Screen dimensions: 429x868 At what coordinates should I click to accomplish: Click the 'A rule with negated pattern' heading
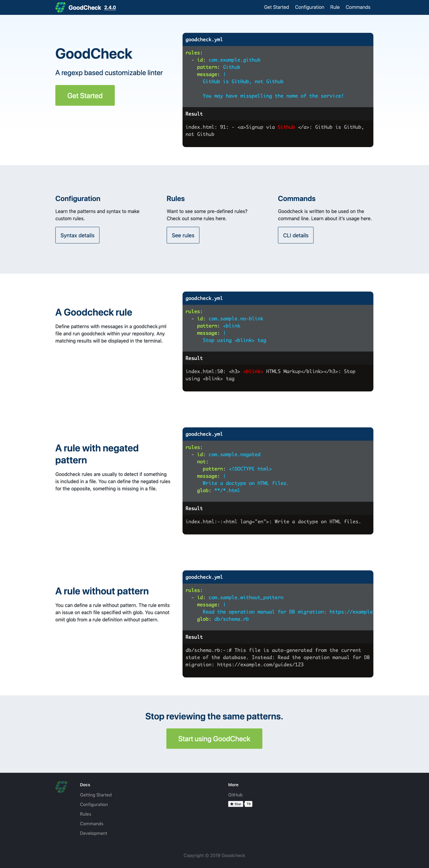tap(97, 454)
